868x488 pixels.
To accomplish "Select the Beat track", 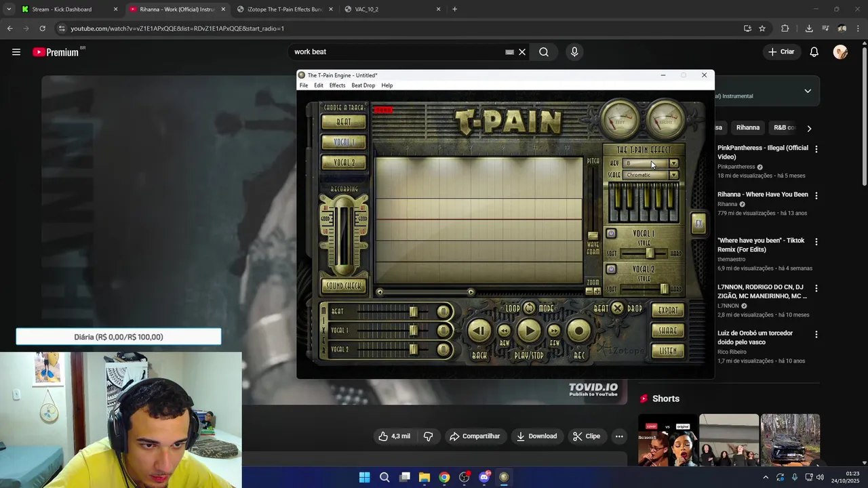I will point(344,122).
